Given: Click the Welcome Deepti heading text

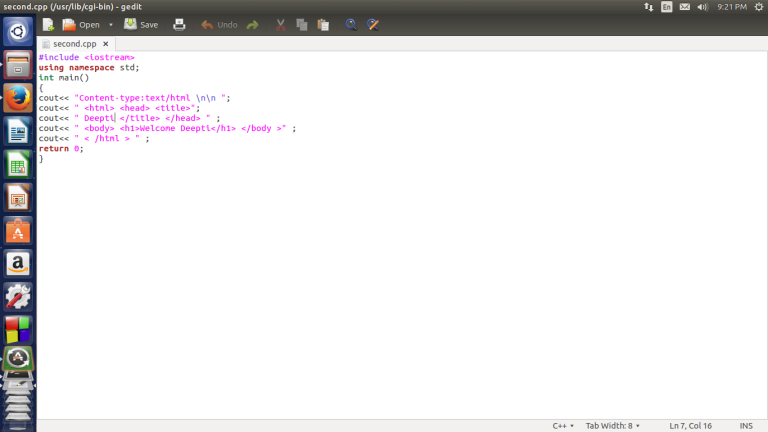Looking at the screenshot, I should coord(175,128).
